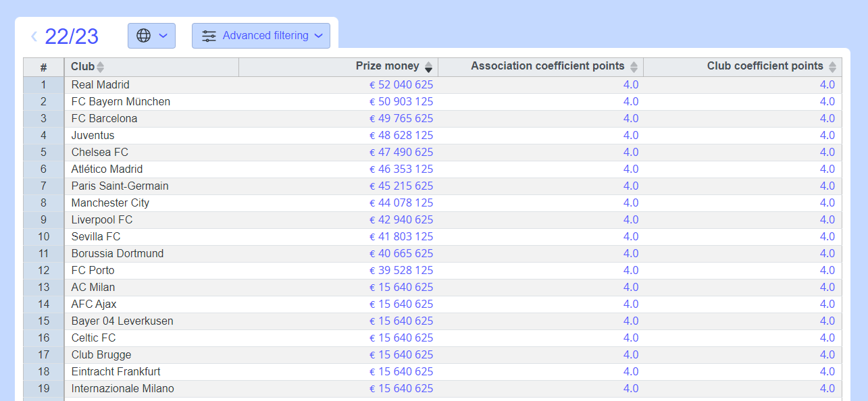This screenshot has height=401, width=868.
Task: Select Bayer 04 Leverkusen club name
Action: point(122,321)
